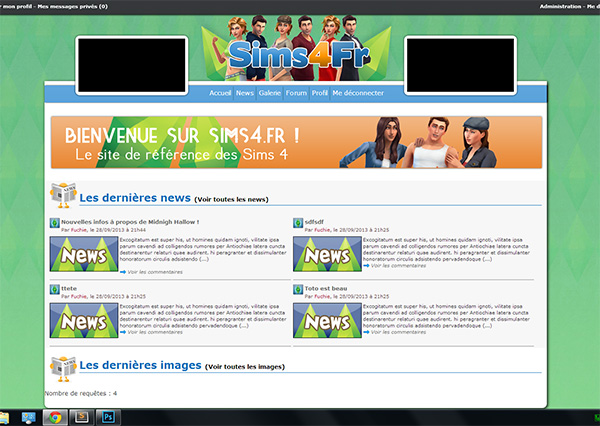This screenshot has height=426, width=600.
Task: Click News thumbnail of sdfsdf article
Action: tap(327, 254)
